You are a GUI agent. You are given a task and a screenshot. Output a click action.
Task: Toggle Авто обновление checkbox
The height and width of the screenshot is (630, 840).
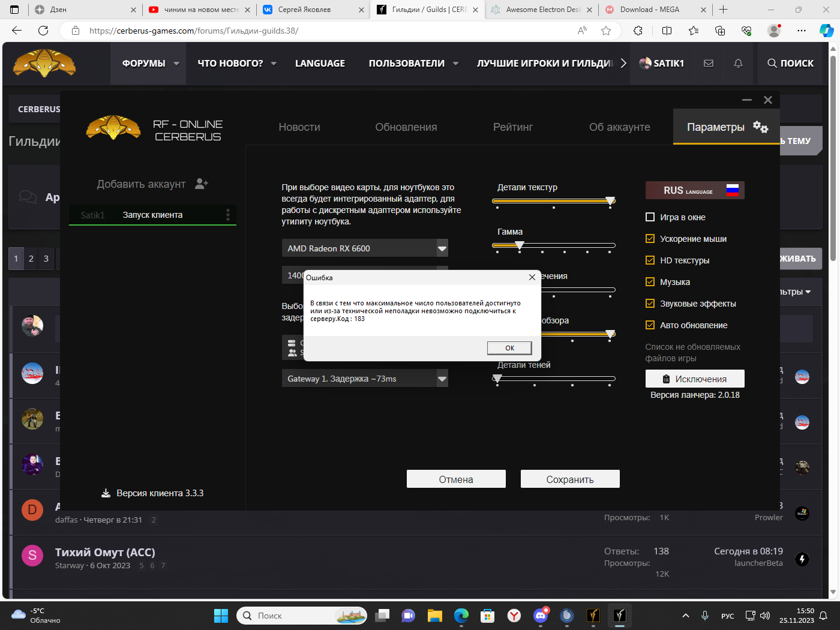pyautogui.click(x=650, y=325)
